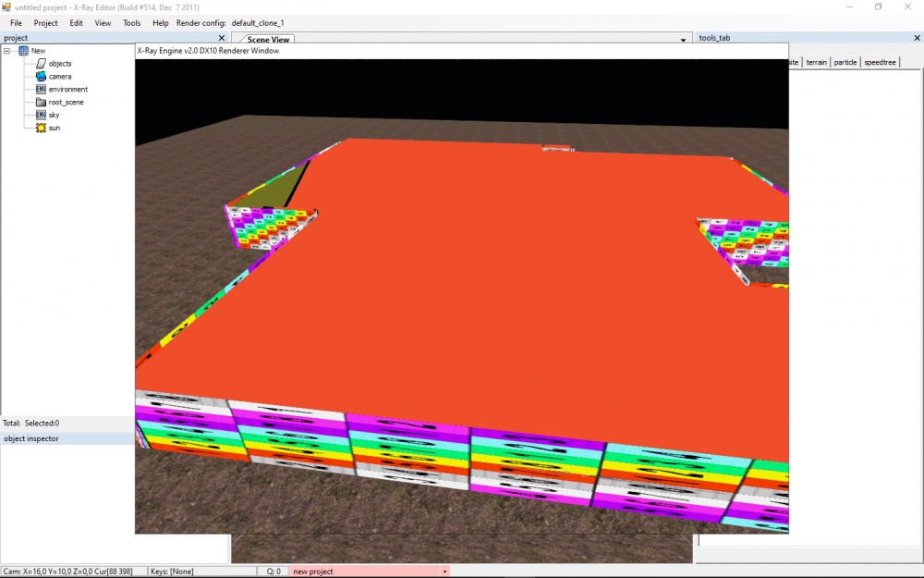924x578 pixels.
Task: Open the Tools menu
Action: click(x=132, y=22)
